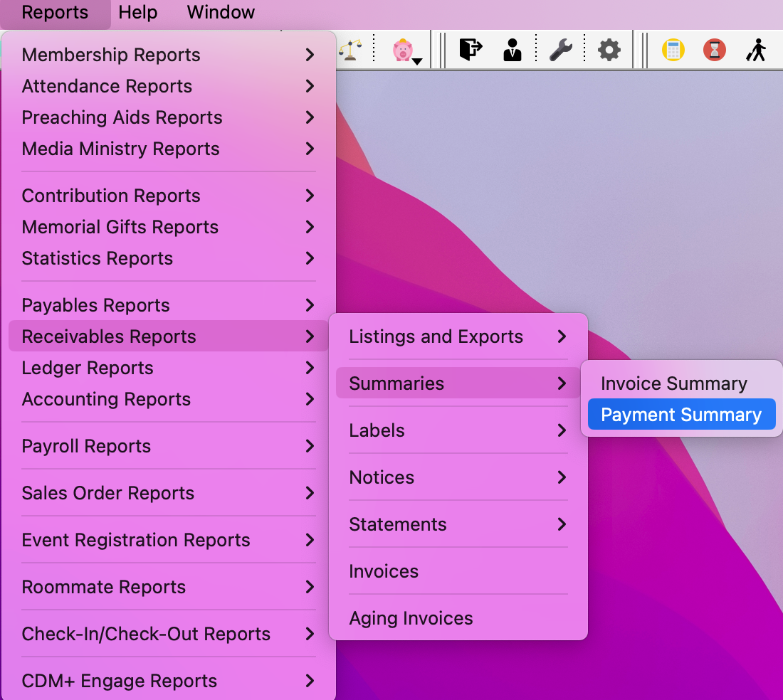Click the wrench tool icon
This screenshot has width=783, height=700.
point(561,50)
